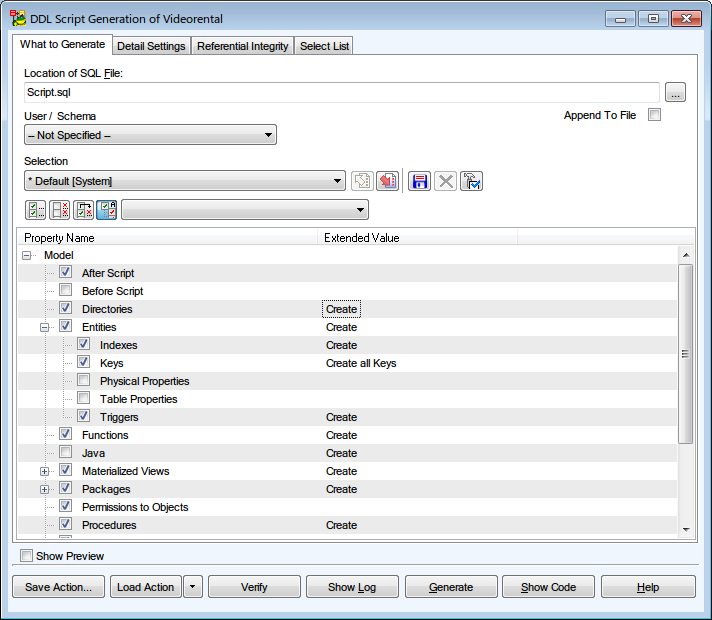Toggle the Show Preview checkbox

tap(26, 556)
